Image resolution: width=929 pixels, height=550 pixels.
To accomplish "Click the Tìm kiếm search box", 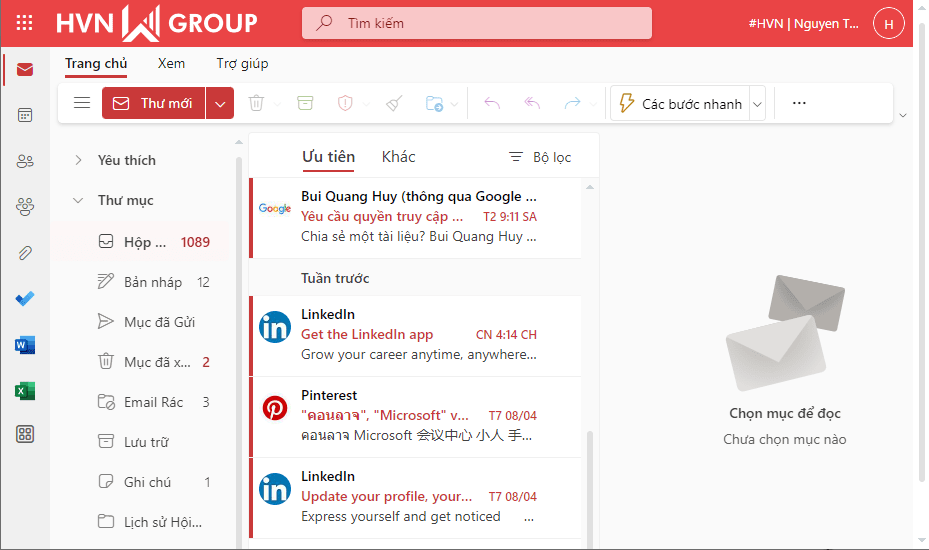I will [x=477, y=23].
